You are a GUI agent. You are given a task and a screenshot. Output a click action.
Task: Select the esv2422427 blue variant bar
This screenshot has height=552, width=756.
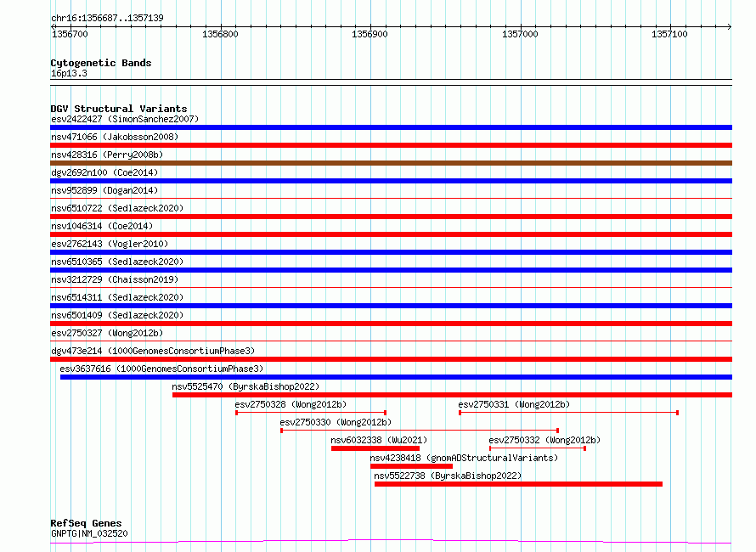(391, 127)
